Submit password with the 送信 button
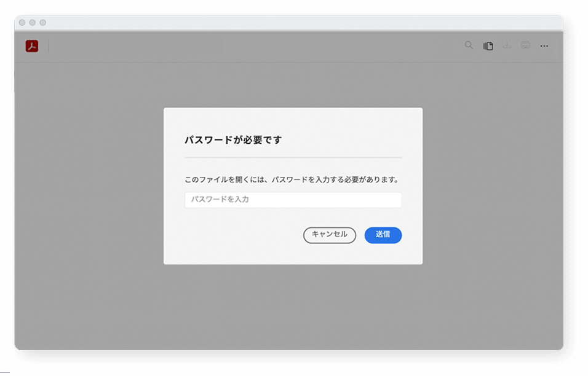Viewport: 588px width, 376px height. [383, 235]
